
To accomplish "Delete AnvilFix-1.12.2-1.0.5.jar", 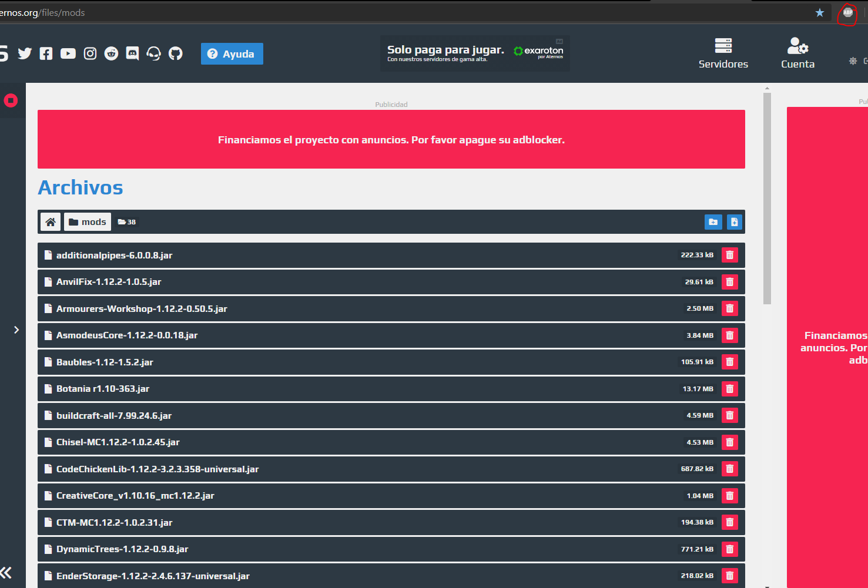I will click(730, 282).
